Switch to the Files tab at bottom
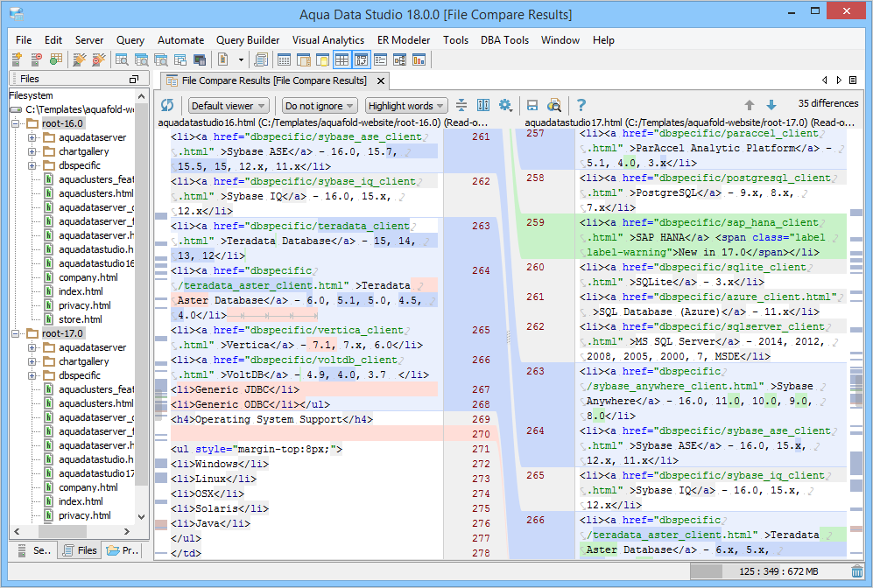The height and width of the screenshot is (588, 873). (79, 550)
